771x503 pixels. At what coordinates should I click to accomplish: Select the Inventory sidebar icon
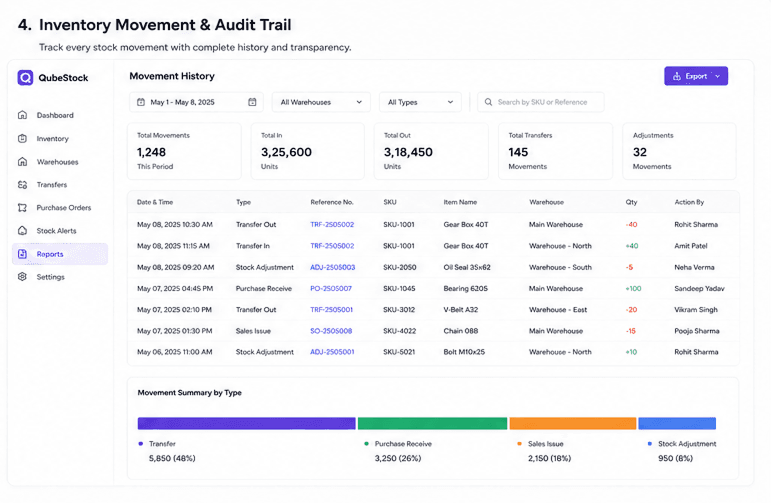[22, 139]
